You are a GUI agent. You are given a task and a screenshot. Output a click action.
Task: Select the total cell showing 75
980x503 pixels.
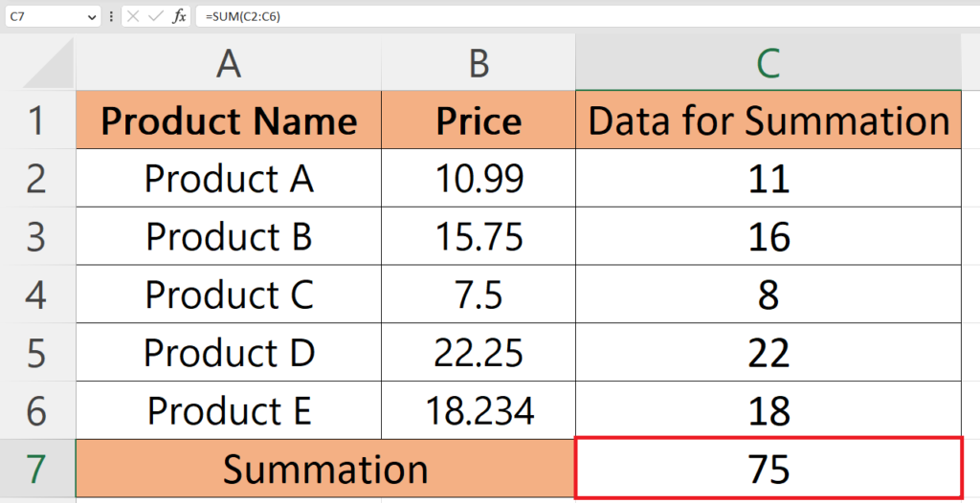click(x=768, y=469)
